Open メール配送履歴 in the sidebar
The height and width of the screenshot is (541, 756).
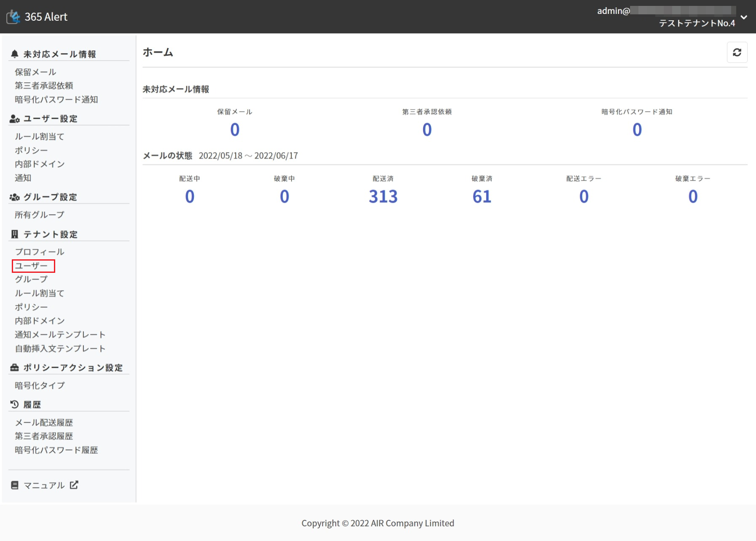pyautogui.click(x=44, y=423)
